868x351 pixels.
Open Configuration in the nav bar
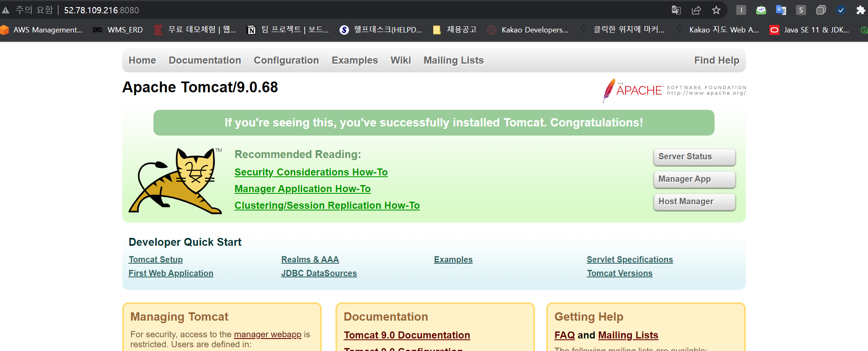coord(286,60)
